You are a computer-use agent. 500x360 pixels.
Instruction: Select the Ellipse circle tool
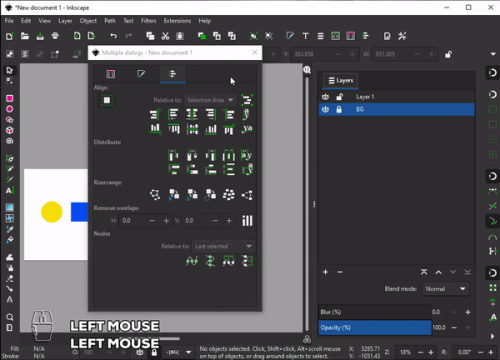(x=10, y=109)
